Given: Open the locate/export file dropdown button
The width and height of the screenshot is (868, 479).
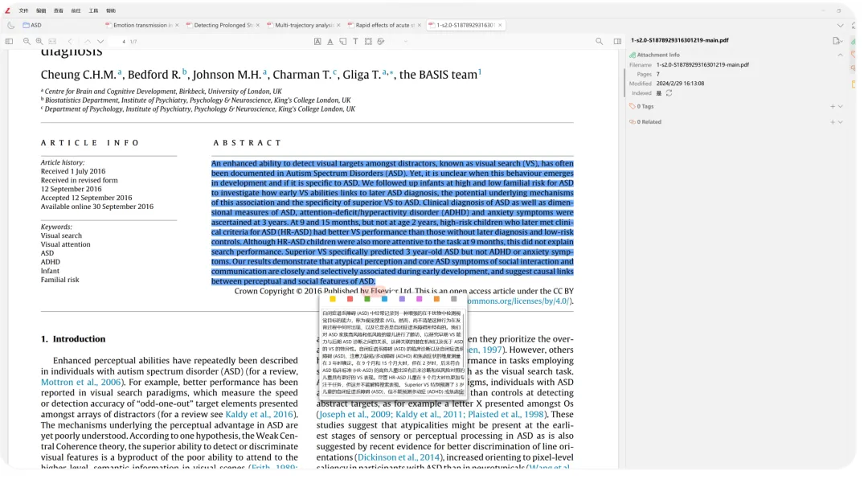Looking at the screenshot, I should 837,40.
